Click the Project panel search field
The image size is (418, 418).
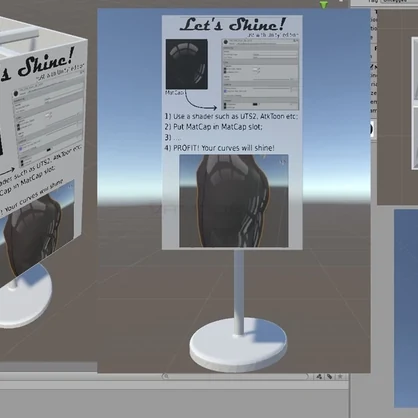tap(236, 377)
